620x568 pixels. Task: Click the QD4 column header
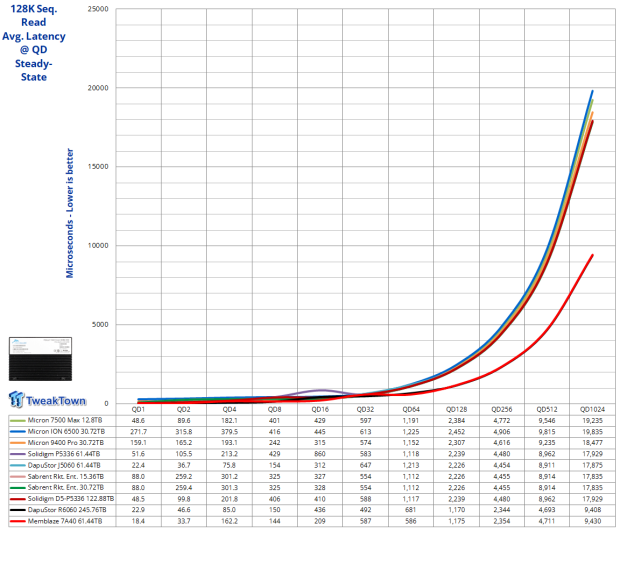pos(229,409)
